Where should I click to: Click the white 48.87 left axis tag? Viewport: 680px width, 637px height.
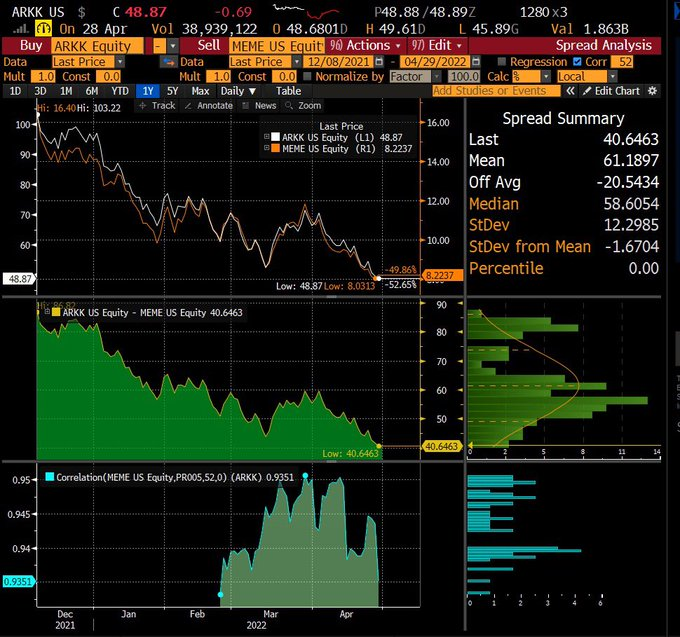coord(19,278)
